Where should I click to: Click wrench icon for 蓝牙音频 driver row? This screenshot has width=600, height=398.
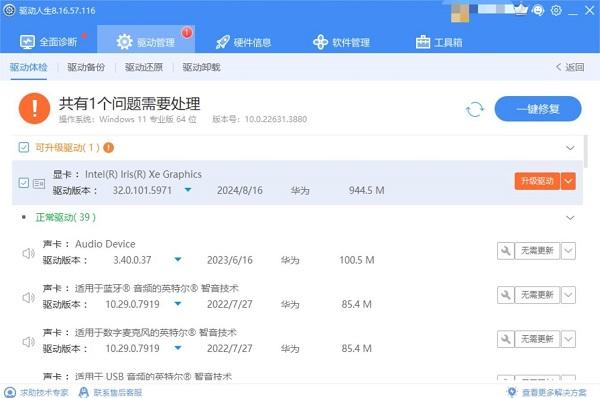pos(505,295)
